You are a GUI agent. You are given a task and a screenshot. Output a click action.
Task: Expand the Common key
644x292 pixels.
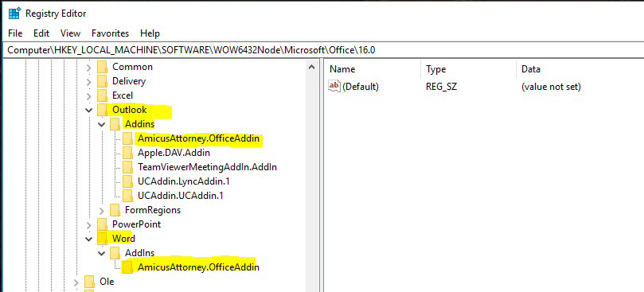(88, 67)
